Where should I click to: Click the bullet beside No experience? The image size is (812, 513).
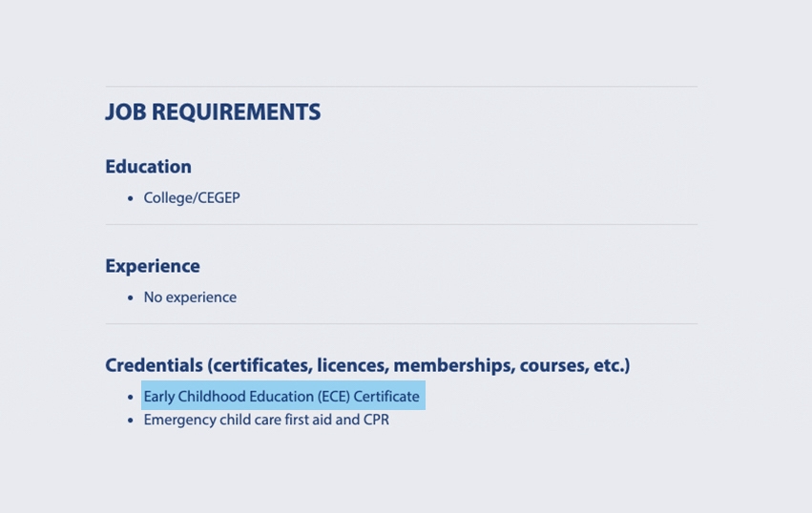point(131,298)
